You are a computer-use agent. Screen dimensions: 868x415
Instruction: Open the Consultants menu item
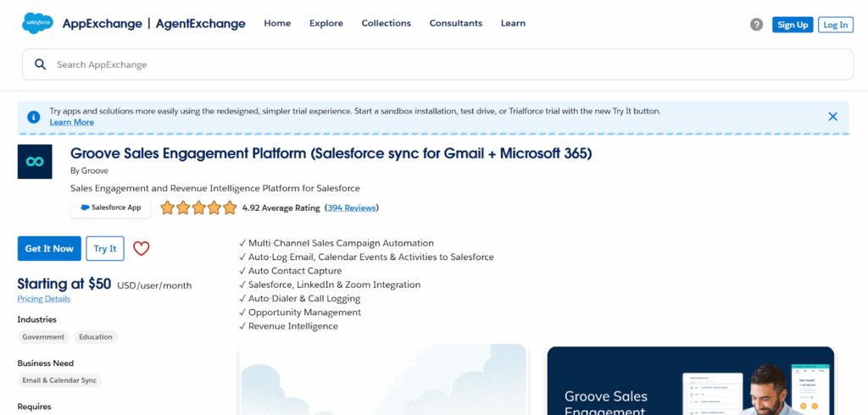[x=455, y=23]
